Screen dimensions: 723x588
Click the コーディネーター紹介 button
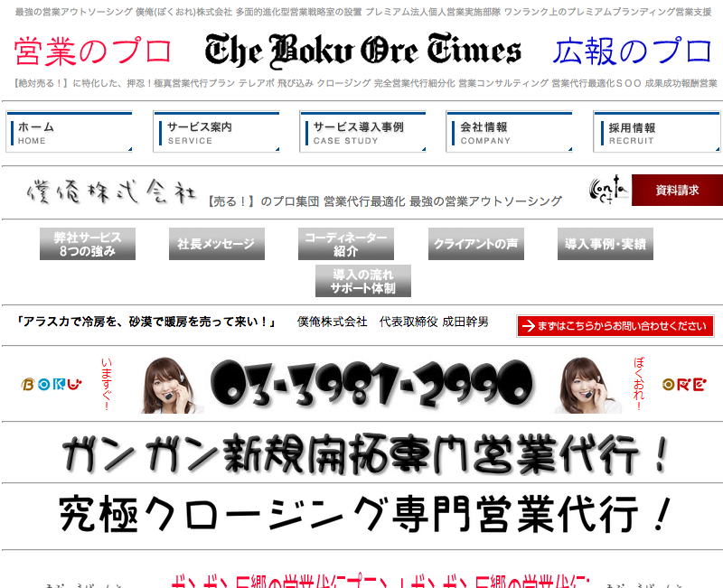point(345,242)
